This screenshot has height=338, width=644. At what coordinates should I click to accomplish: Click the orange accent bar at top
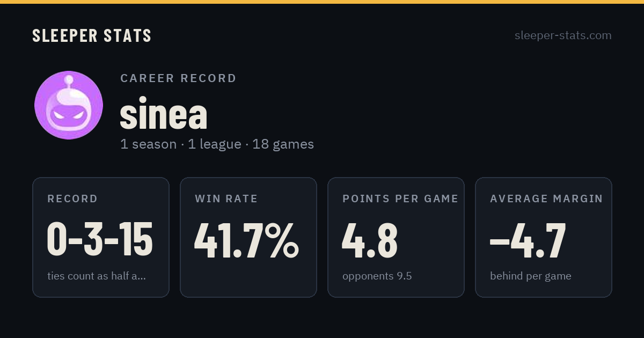[322, 2]
